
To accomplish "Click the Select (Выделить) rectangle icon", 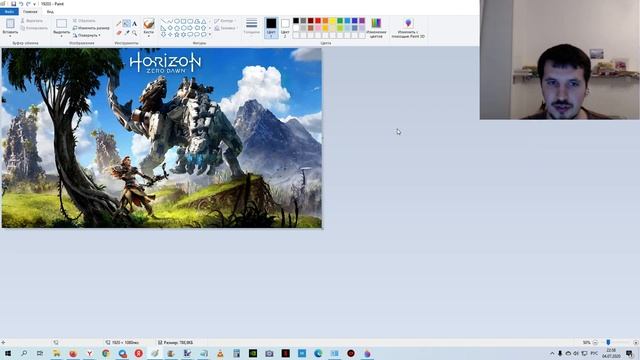I will click(61, 24).
